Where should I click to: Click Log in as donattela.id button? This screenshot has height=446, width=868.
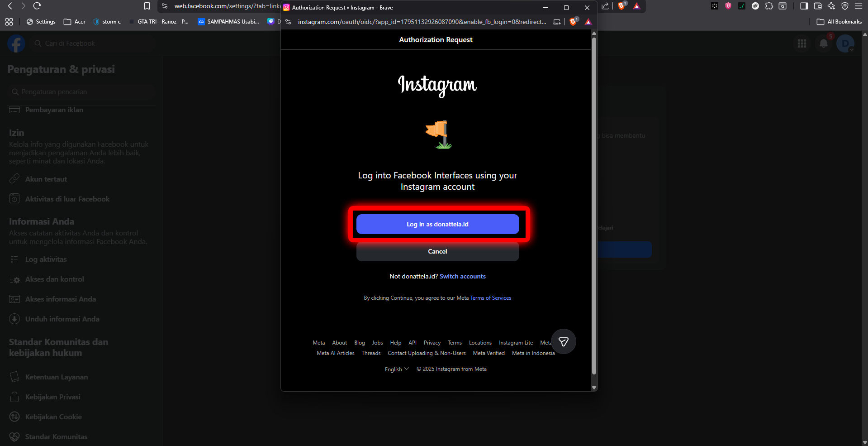437,224
